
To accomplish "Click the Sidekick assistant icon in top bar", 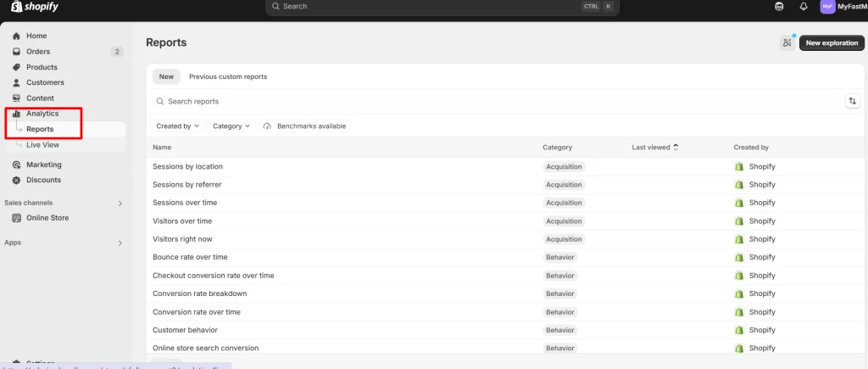I will (x=779, y=7).
